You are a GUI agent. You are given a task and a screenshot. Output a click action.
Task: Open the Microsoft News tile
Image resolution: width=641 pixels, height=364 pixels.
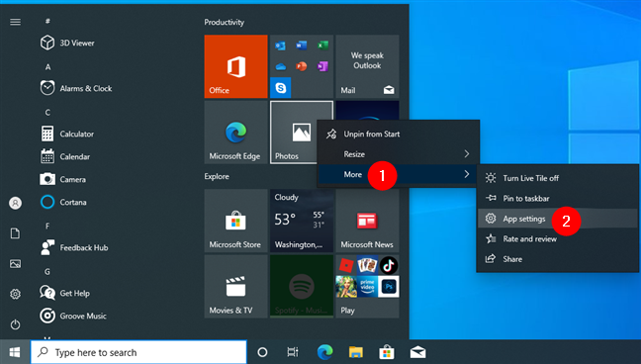tap(367, 221)
